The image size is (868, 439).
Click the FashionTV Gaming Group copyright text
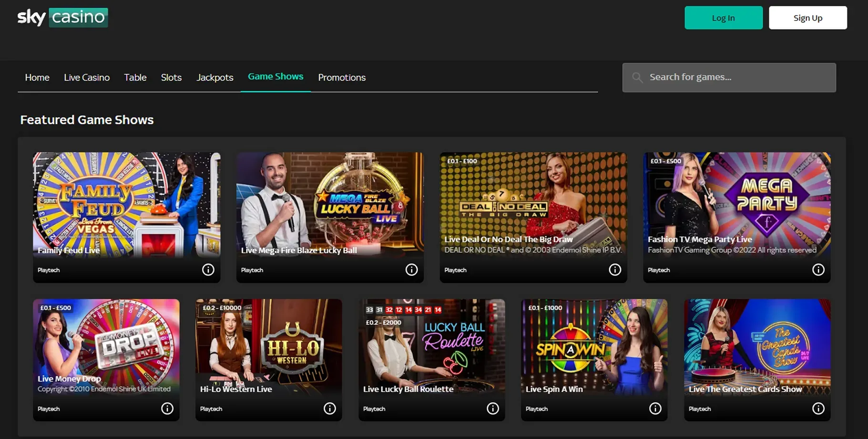pos(732,250)
